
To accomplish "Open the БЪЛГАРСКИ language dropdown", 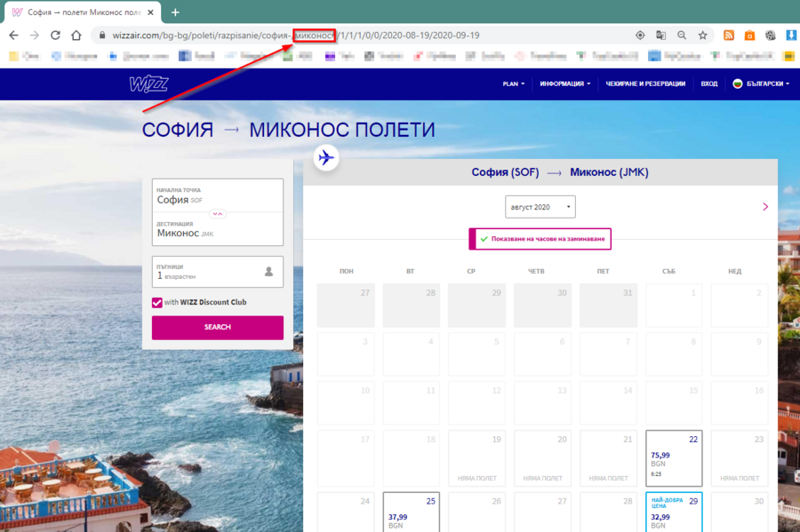I will tap(761, 84).
